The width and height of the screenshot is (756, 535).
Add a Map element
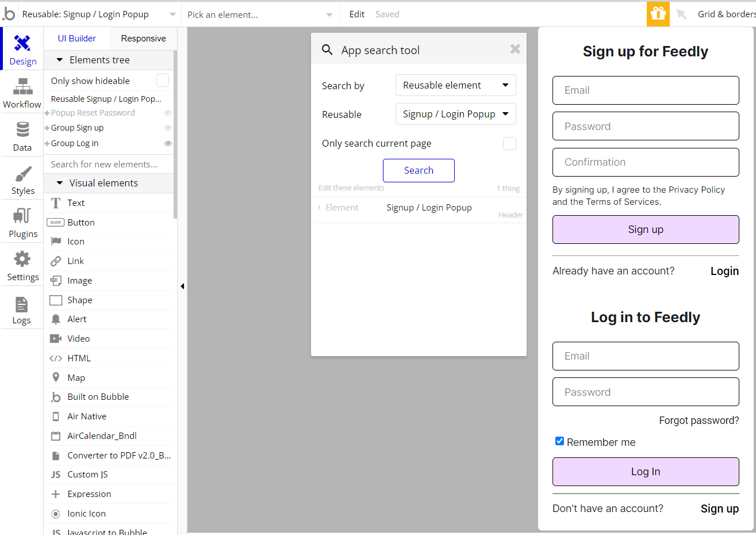coord(109,378)
